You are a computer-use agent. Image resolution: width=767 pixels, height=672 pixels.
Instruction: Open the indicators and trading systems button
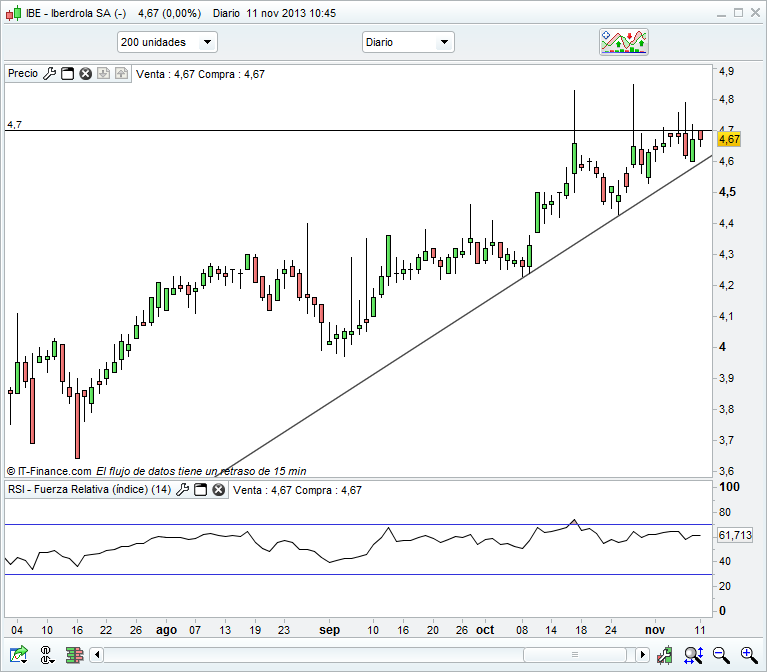click(625, 42)
